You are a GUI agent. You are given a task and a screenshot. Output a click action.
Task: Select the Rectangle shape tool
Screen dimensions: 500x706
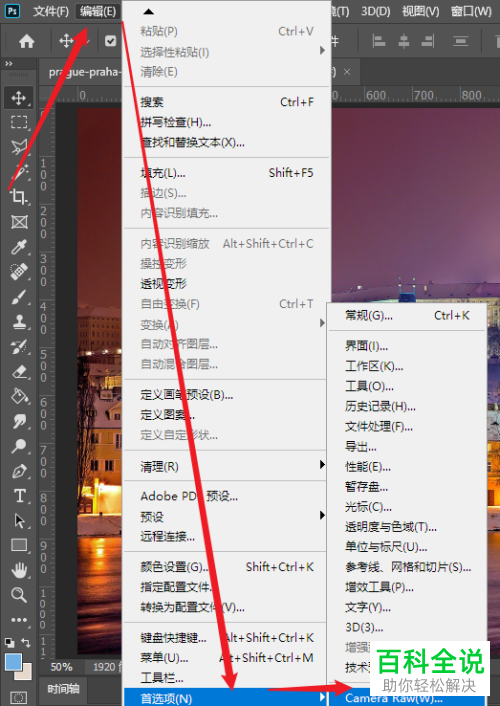(x=18, y=545)
